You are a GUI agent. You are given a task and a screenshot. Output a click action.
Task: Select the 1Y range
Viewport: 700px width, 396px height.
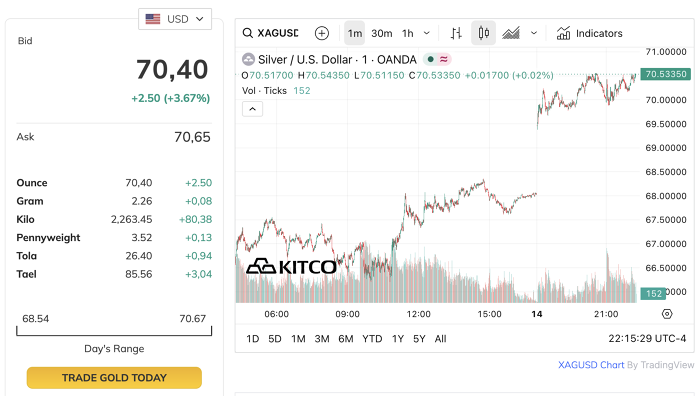(398, 339)
